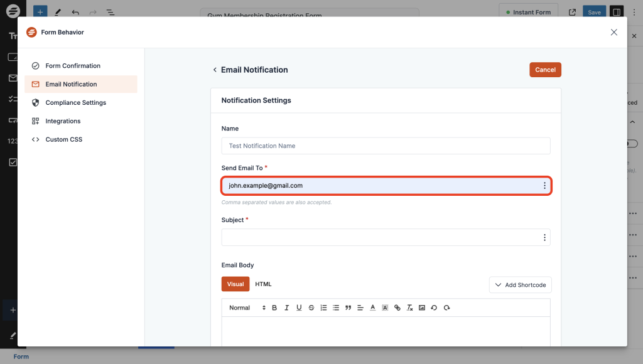This screenshot has width=643, height=364.
Task: Click the Name input field
Action: (x=386, y=146)
